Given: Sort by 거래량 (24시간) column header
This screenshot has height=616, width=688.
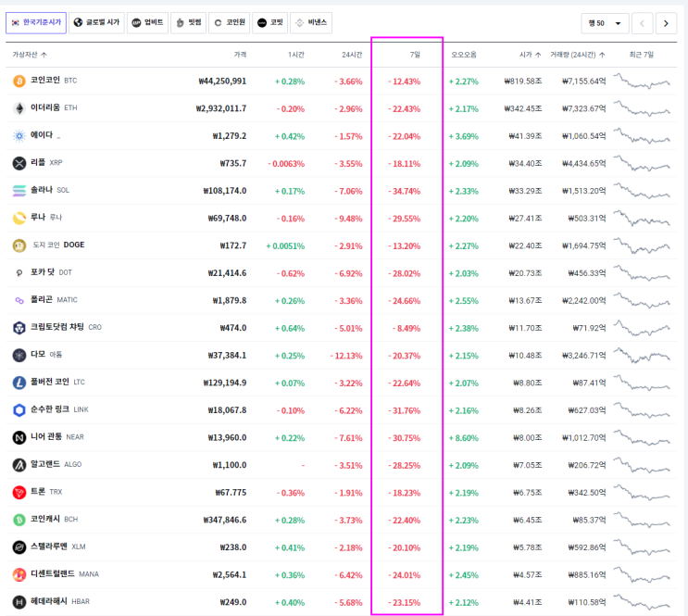Looking at the screenshot, I should coord(578,55).
